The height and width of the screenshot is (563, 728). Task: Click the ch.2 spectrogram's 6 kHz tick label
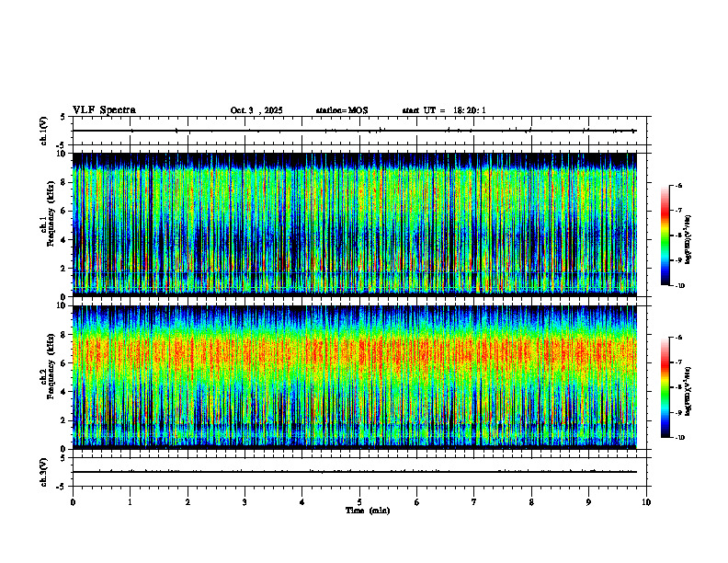point(63,363)
